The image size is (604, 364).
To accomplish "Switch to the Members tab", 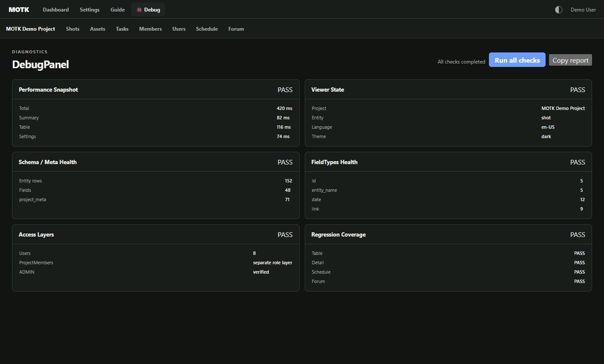I will [150, 29].
